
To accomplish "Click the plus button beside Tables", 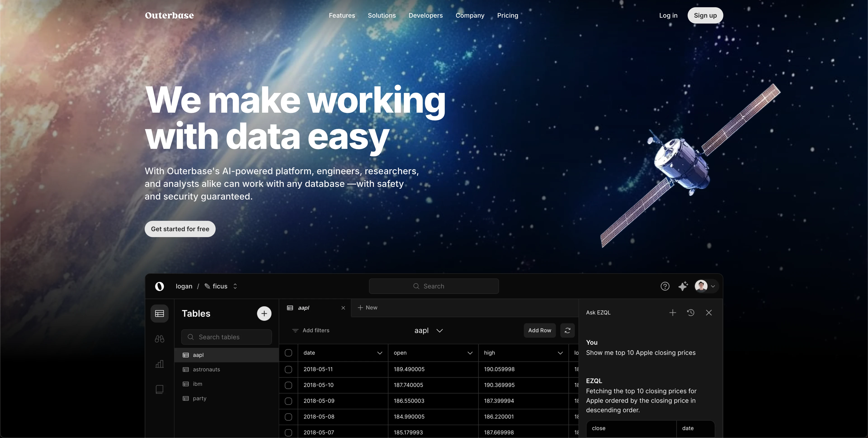I will (264, 314).
